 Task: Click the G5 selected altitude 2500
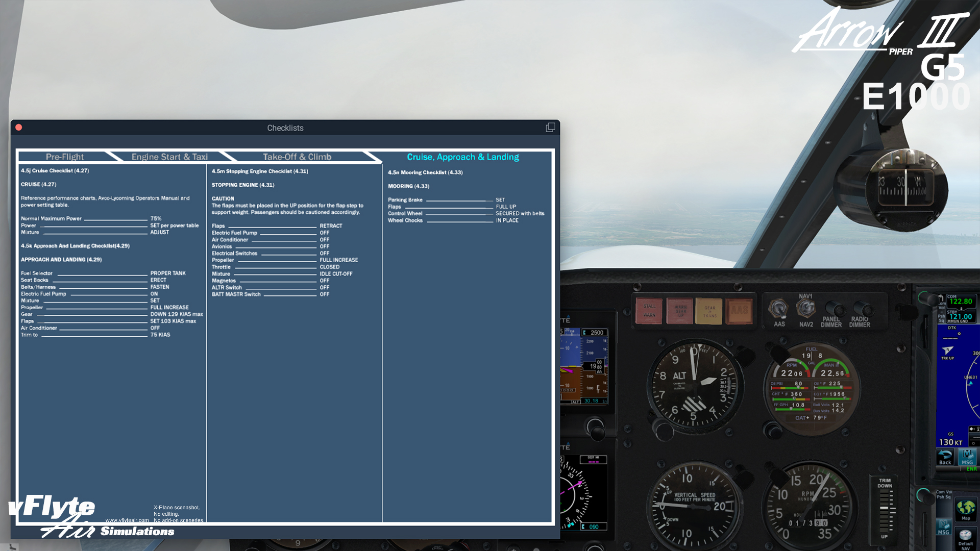(x=595, y=332)
